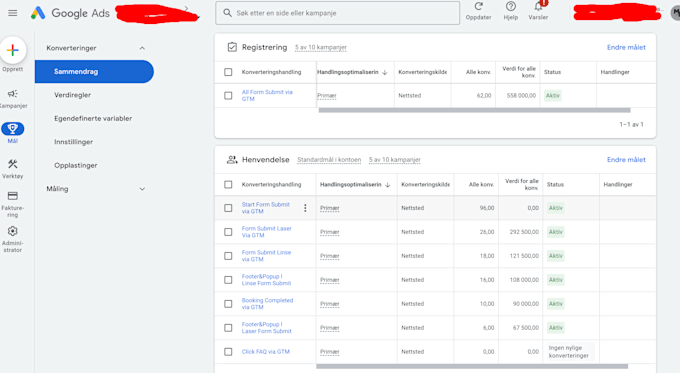The width and height of the screenshot is (680, 373).
Task: Open Form Submit Linse via GTM link
Action: 266,256
